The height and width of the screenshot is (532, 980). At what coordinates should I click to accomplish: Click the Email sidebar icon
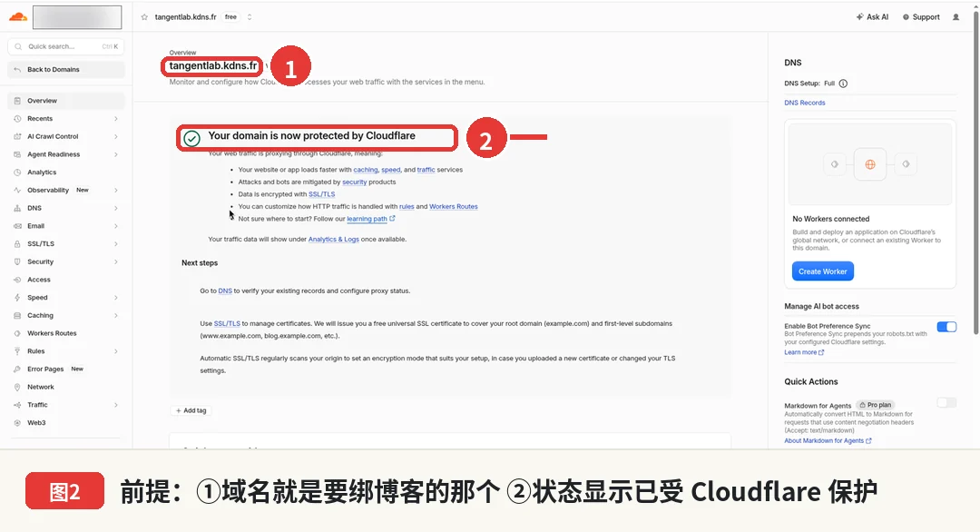click(17, 226)
